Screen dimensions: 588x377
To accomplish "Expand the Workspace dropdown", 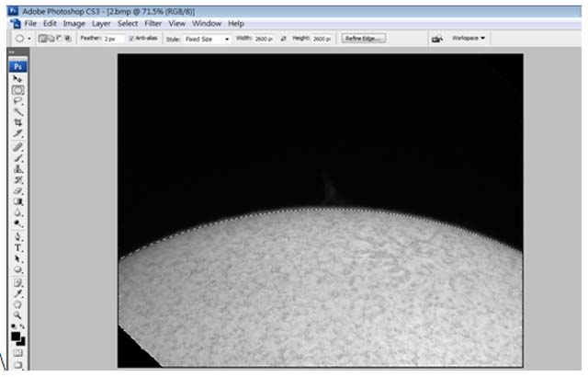I will [469, 39].
